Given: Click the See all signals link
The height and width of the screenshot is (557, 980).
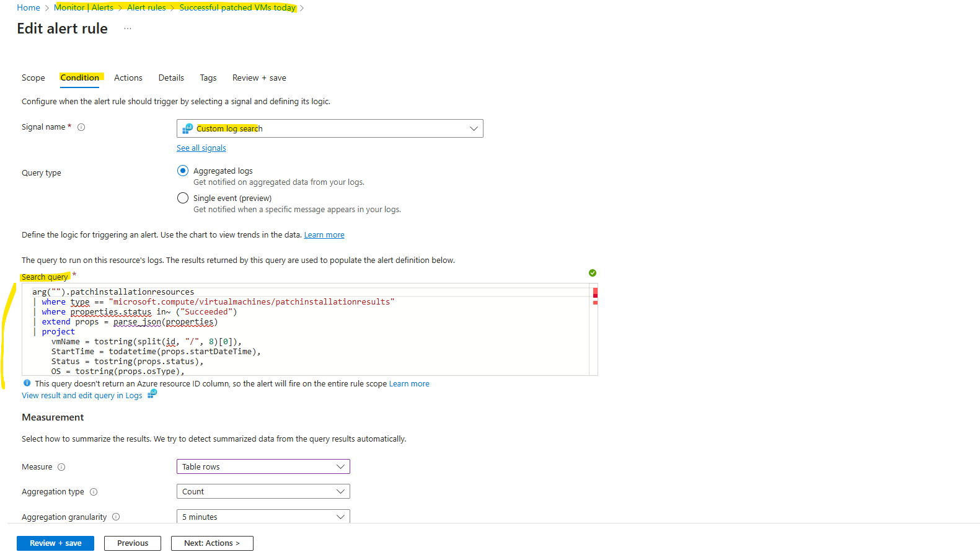Looking at the screenshot, I should pyautogui.click(x=201, y=148).
